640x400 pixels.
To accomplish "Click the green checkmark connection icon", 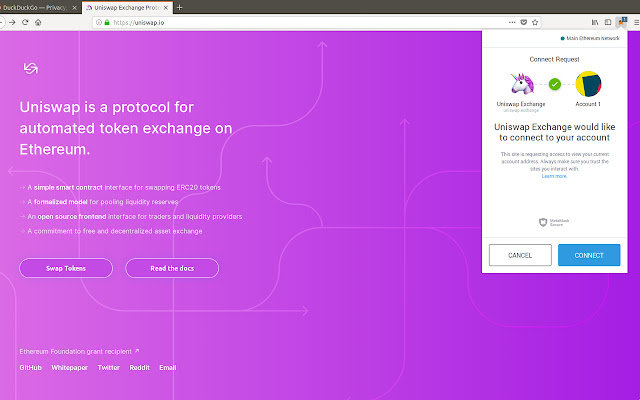I will pyautogui.click(x=554, y=84).
